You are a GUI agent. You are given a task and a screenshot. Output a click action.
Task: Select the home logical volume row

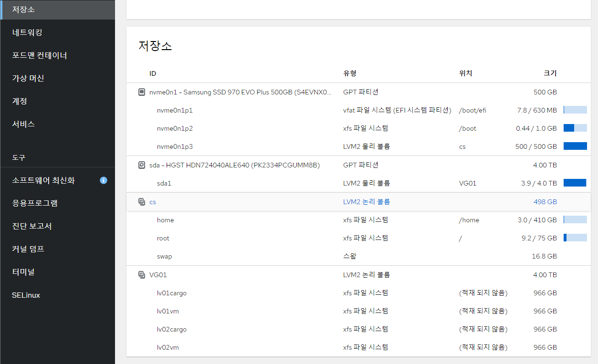pyautogui.click(x=358, y=220)
